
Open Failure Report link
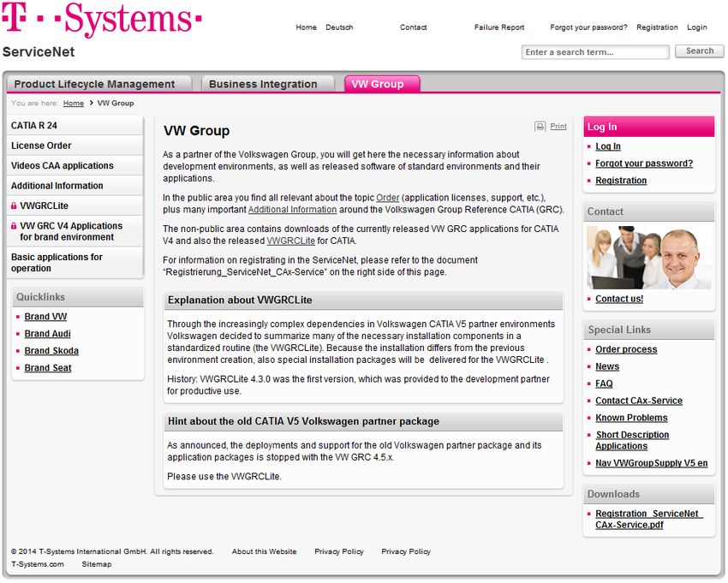499,27
